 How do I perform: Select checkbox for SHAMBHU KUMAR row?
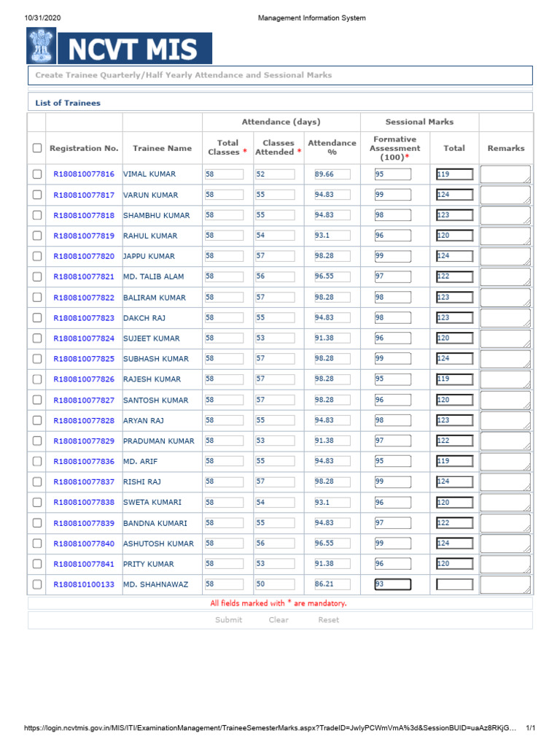tap(37, 215)
